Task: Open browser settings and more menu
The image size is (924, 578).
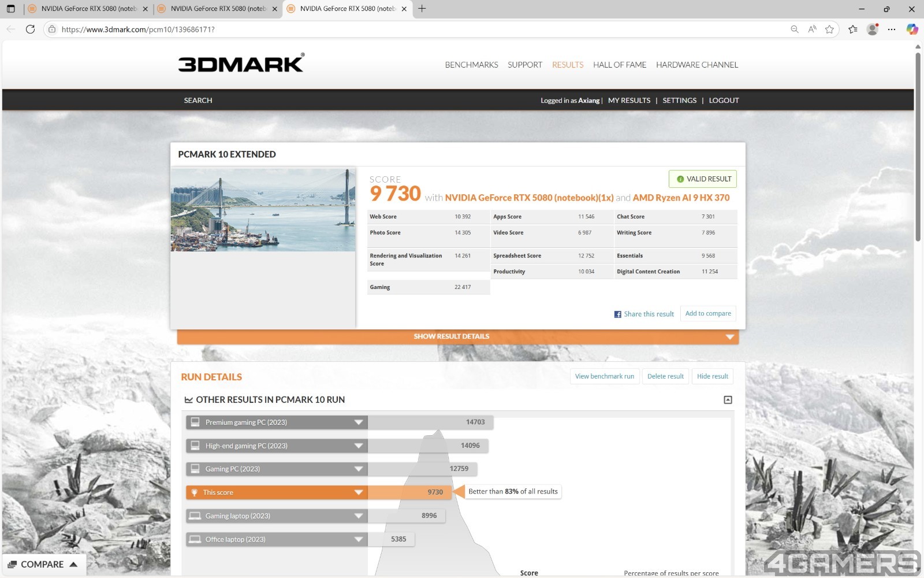Action: [892, 29]
